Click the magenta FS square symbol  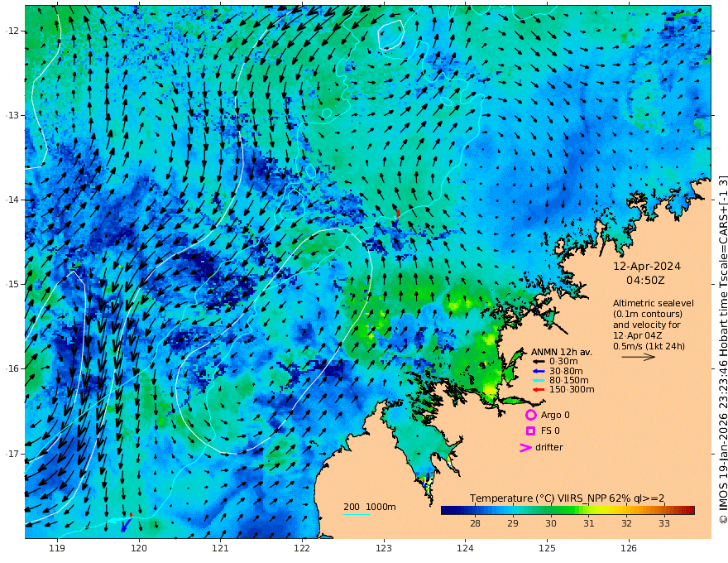[530, 431]
